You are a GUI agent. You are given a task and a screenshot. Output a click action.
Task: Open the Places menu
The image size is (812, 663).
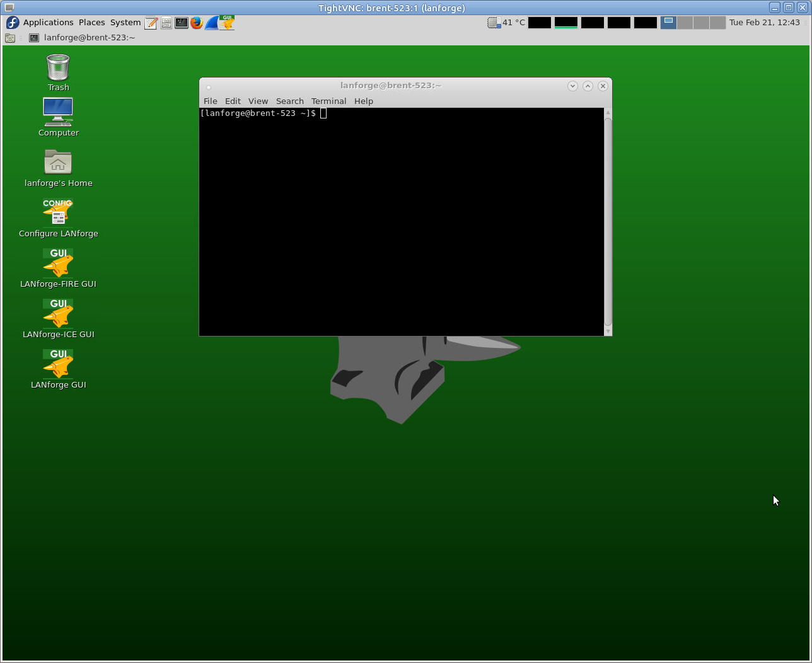click(x=92, y=23)
